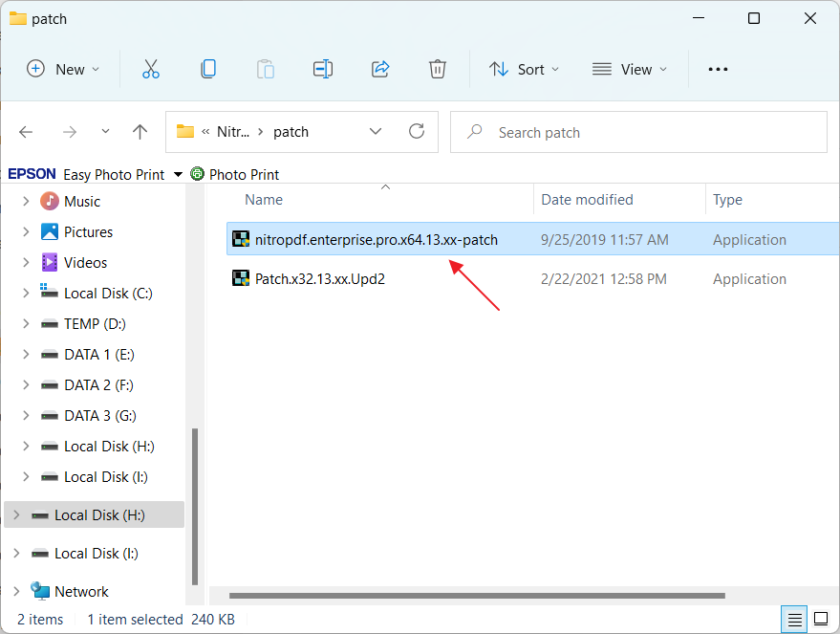Open the View layout dropdown
The image size is (840, 634).
tap(630, 69)
